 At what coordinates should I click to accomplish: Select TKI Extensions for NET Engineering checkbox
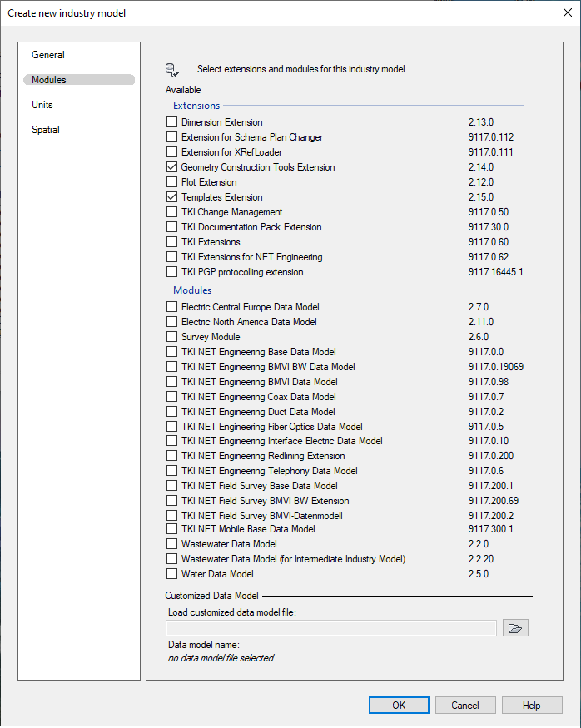pyautogui.click(x=171, y=257)
